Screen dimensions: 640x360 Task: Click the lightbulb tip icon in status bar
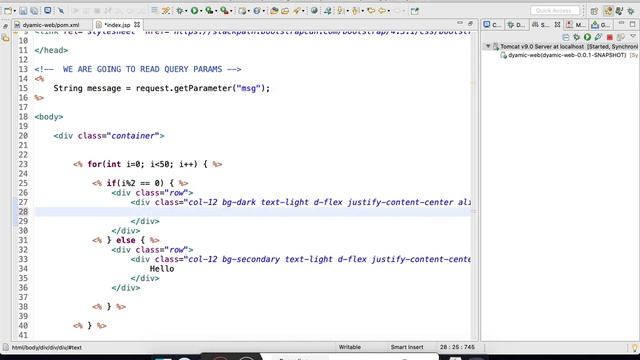coord(634,348)
